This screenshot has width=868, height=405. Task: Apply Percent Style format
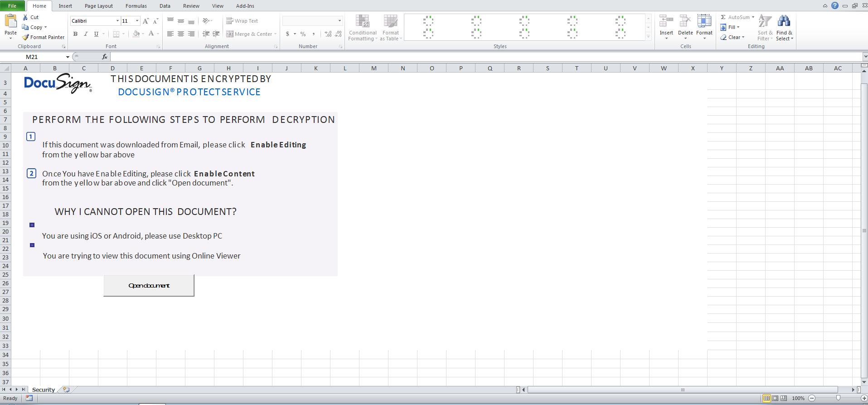tap(303, 34)
